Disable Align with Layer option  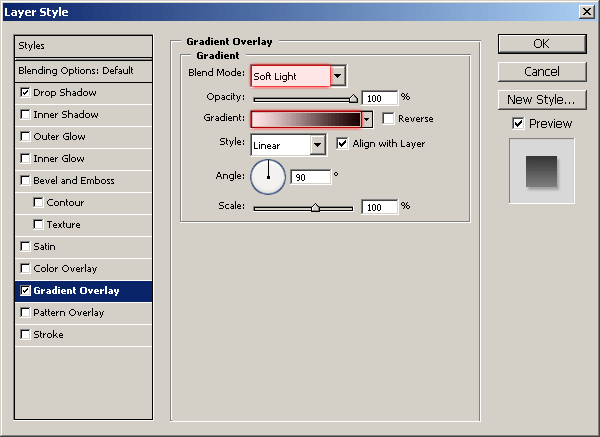click(x=343, y=144)
